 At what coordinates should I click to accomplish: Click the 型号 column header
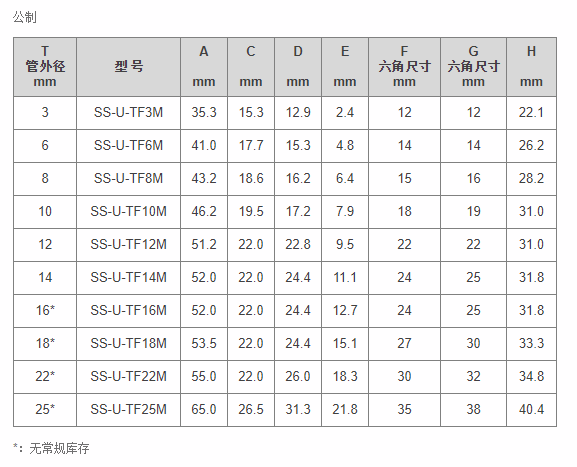(128, 67)
